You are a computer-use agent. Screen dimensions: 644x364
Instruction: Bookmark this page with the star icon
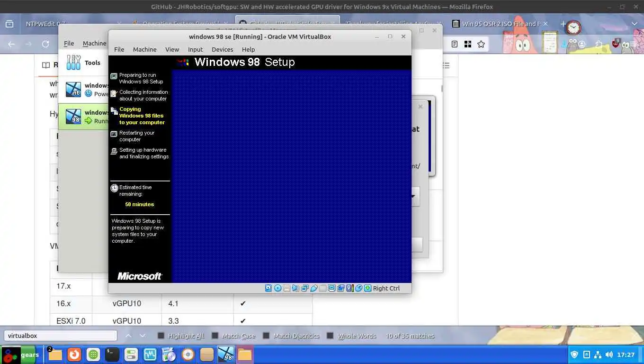coord(481,44)
